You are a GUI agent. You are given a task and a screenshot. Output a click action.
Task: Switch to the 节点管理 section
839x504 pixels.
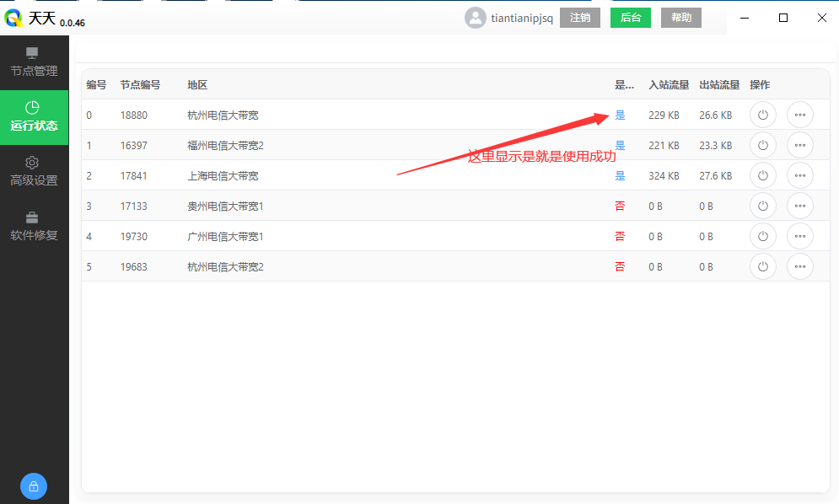pyautogui.click(x=35, y=63)
